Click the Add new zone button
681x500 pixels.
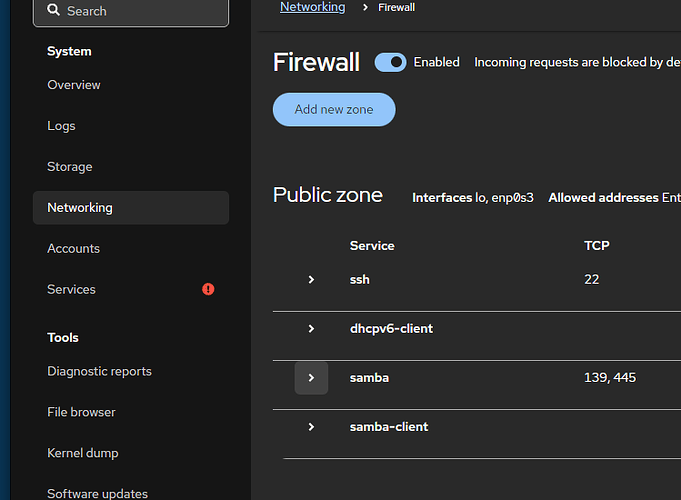click(334, 109)
